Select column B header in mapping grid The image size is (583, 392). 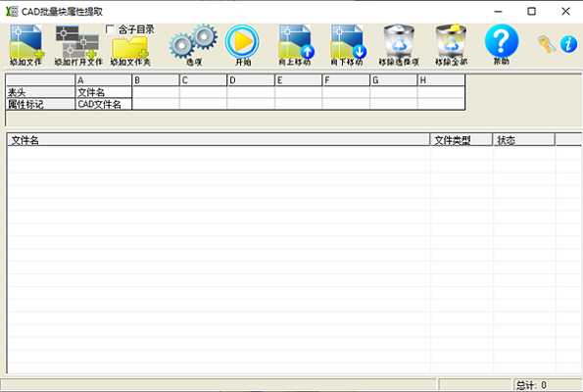(156, 80)
